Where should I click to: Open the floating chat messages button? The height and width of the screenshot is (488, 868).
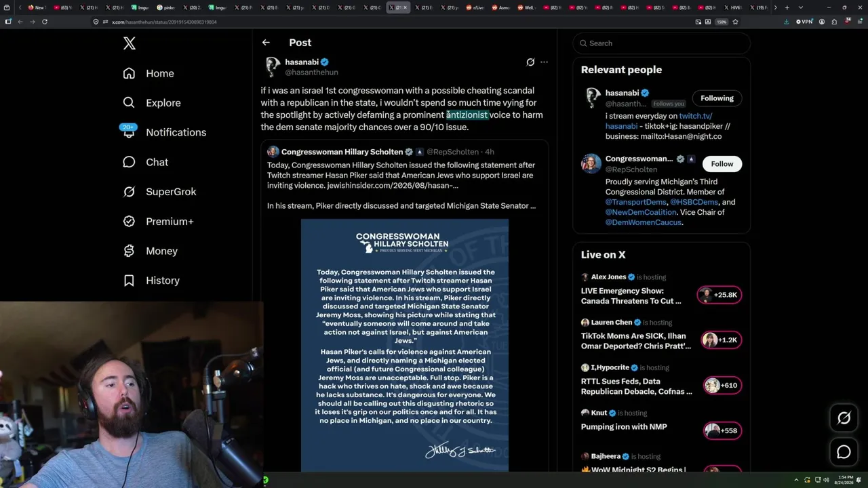[x=844, y=452]
